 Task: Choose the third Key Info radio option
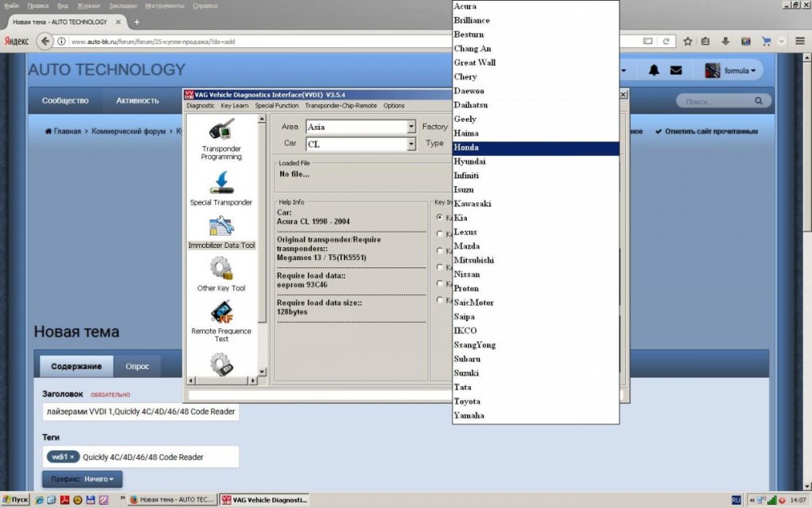point(440,251)
